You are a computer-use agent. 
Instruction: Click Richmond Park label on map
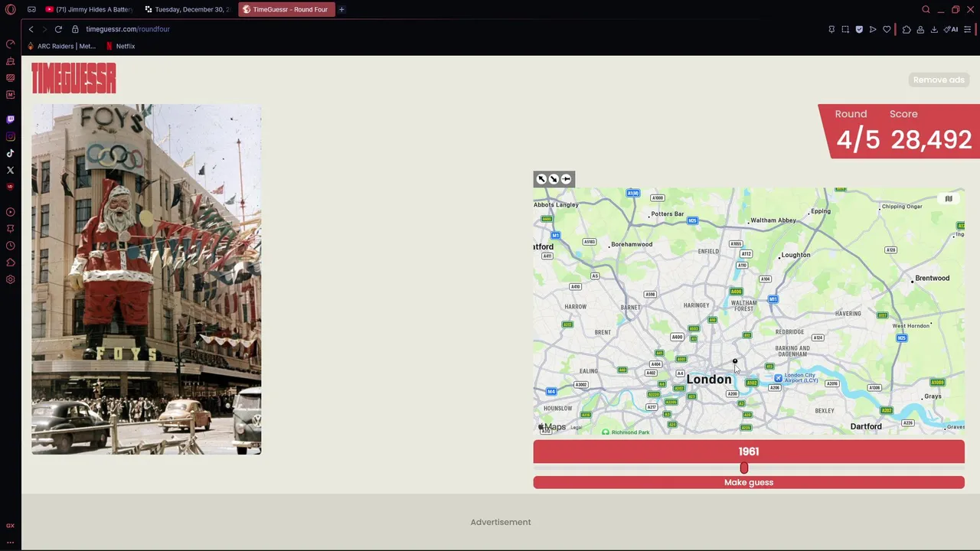point(630,432)
